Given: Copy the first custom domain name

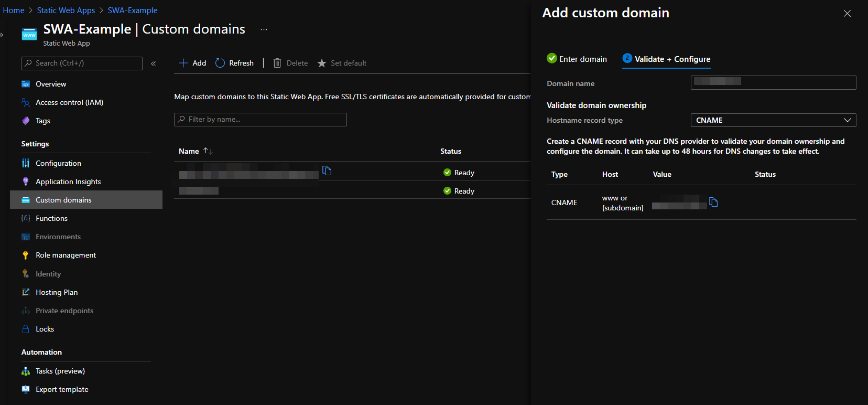Looking at the screenshot, I should click(327, 170).
